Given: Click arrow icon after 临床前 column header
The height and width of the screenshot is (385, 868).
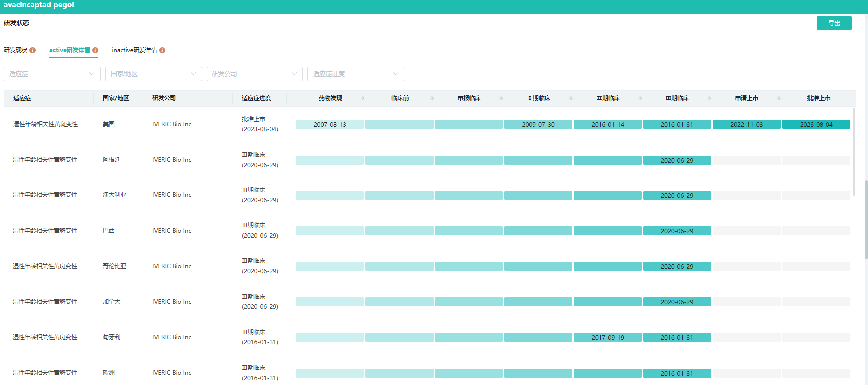Looking at the screenshot, I should (x=432, y=98).
